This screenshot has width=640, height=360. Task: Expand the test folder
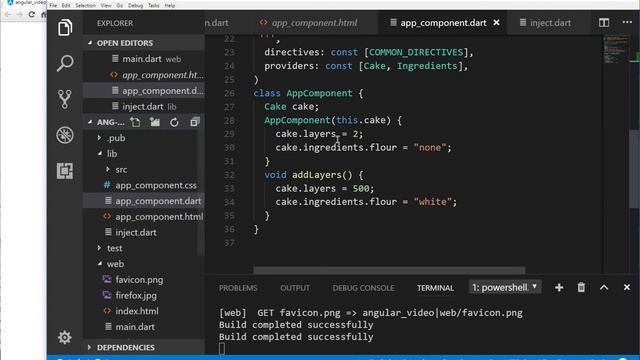tap(99, 248)
